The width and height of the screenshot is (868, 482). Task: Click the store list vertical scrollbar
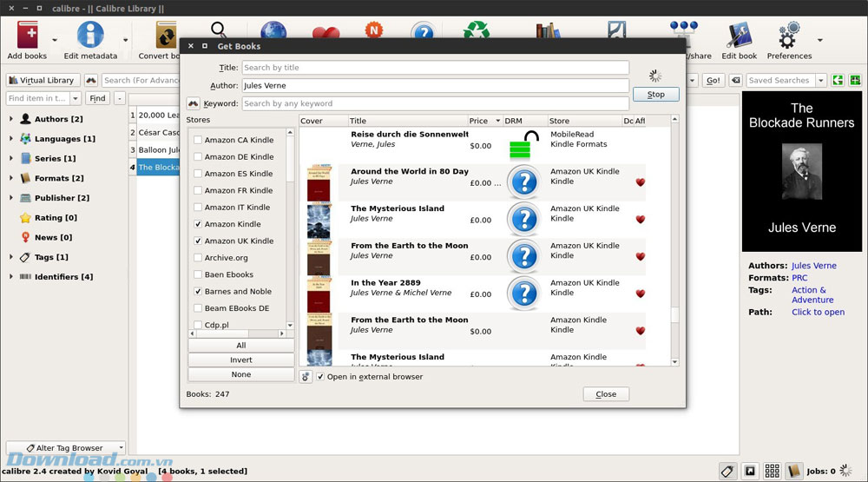click(290, 228)
